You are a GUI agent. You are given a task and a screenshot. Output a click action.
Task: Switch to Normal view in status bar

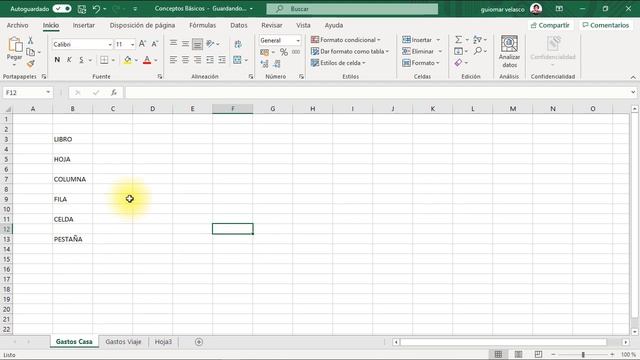[x=498, y=354]
